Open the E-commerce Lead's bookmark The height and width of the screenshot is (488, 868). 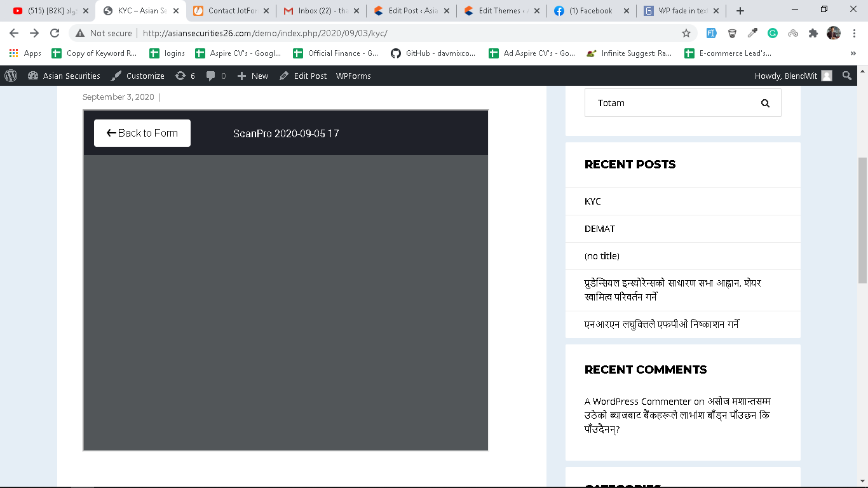coord(728,53)
